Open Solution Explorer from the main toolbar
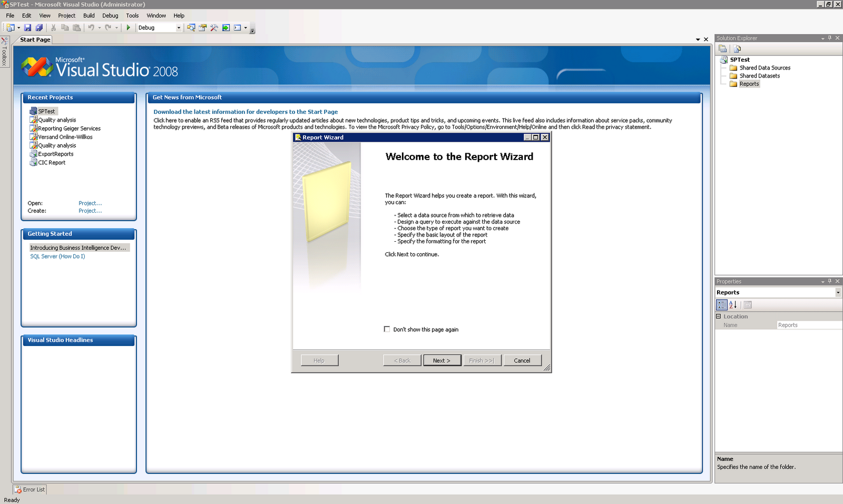The height and width of the screenshot is (504, 843). click(x=191, y=28)
